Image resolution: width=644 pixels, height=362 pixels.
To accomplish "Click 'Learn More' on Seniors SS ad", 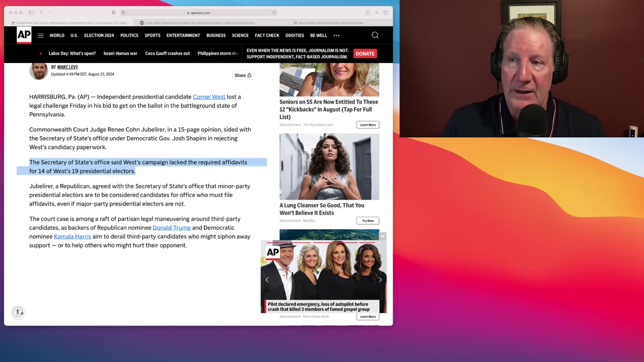I will [368, 125].
